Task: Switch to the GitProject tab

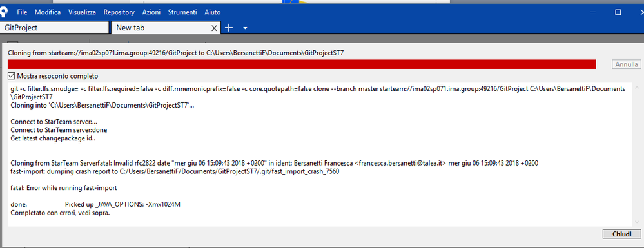Action: (54, 28)
